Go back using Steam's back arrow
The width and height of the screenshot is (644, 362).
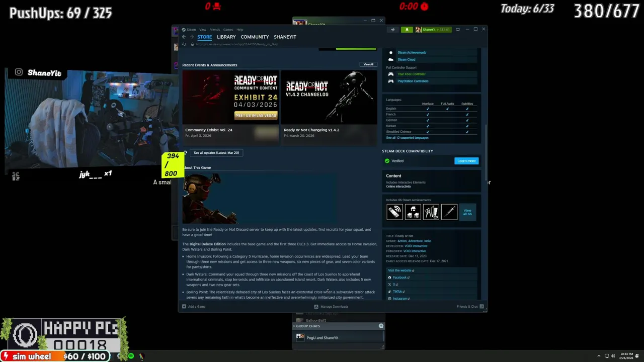pyautogui.click(x=184, y=37)
